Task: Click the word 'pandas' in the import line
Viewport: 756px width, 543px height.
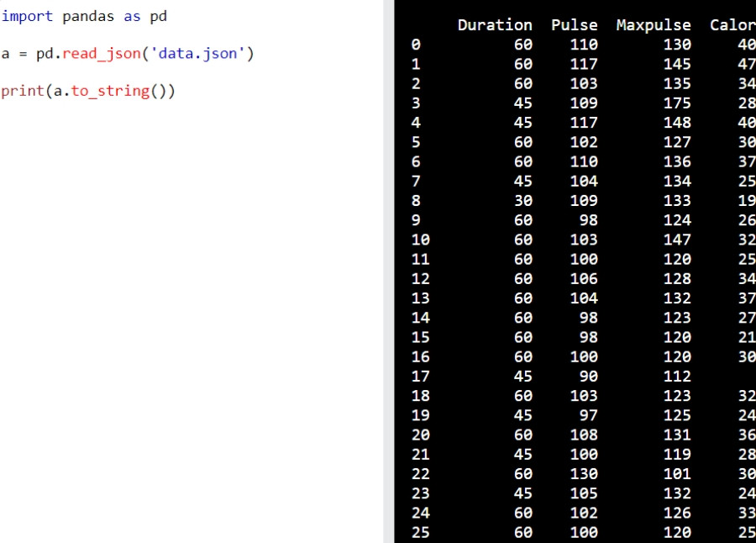Action: point(88,17)
